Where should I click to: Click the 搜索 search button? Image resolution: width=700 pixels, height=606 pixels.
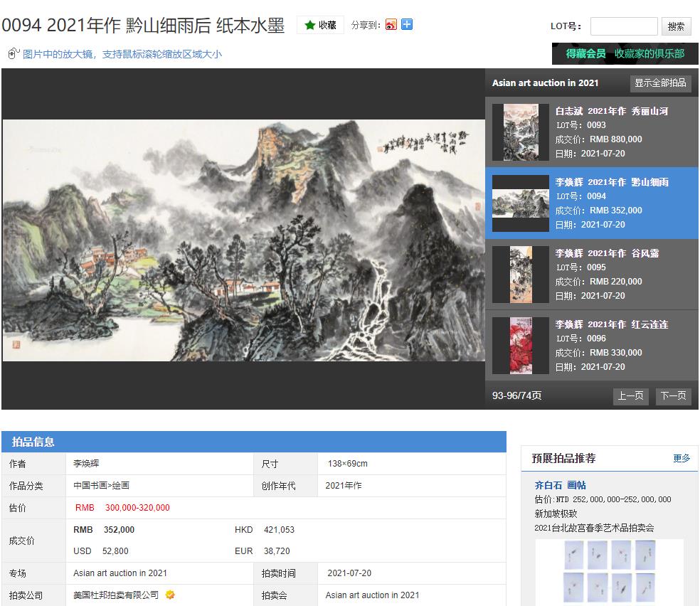tap(675, 26)
